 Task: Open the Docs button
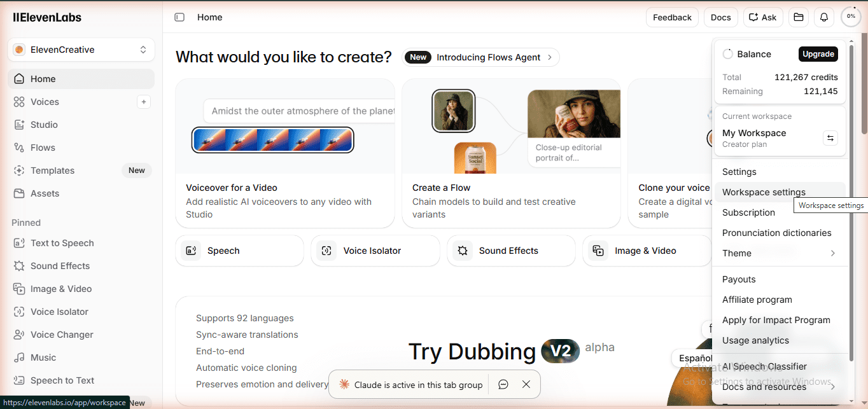tap(721, 17)
